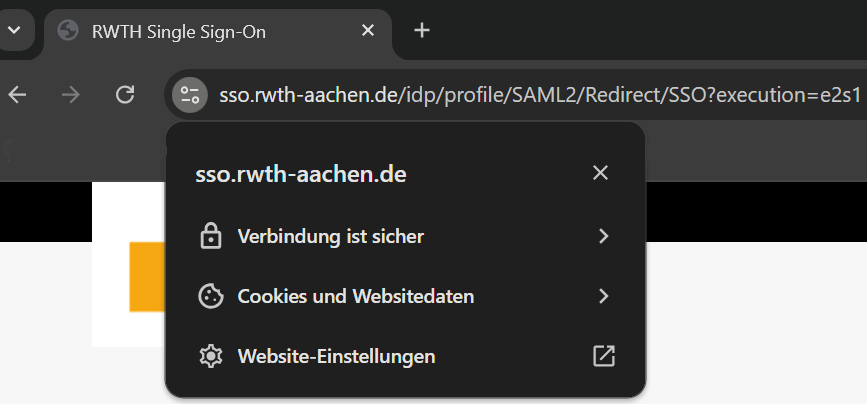Expand the Verbindung ist sicher chevron
The height and width of the screenshot is (404, 867).
click(x=603, y=237)
